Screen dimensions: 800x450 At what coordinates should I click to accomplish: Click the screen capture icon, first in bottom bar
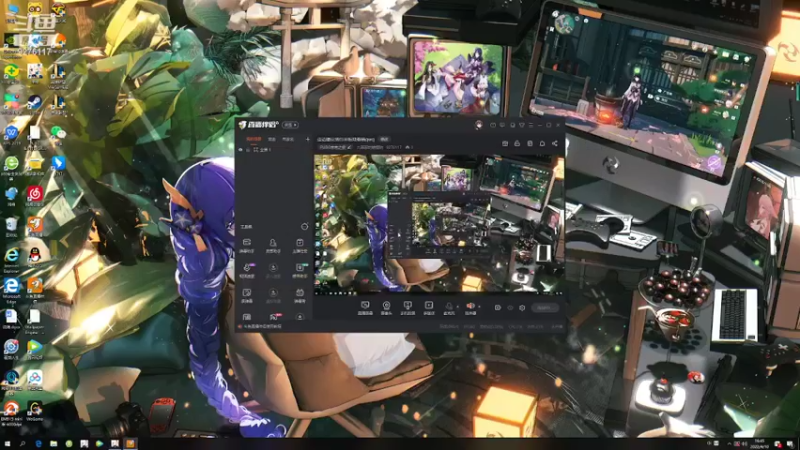(365, 306)
